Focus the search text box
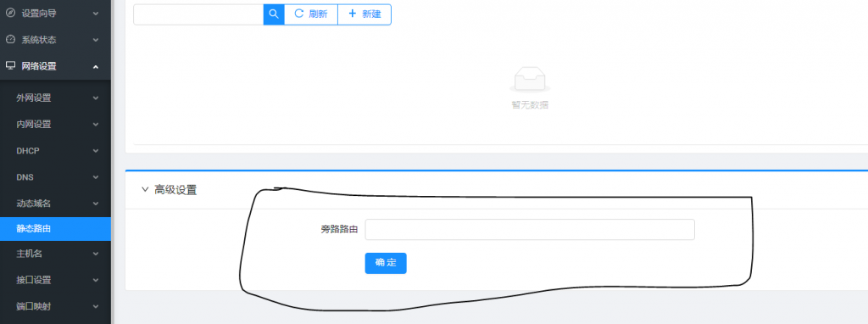 pos(198,14)
